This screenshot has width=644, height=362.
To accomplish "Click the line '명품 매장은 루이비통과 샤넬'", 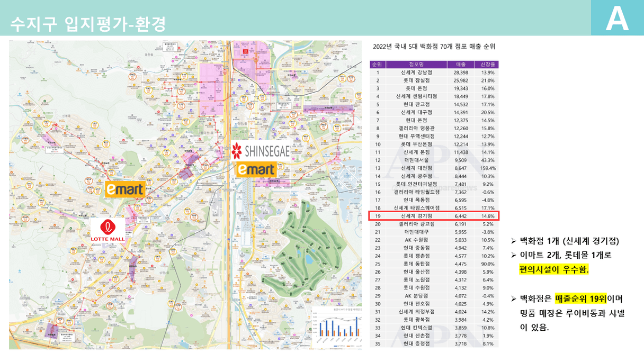I will click(x=573, y=314).
